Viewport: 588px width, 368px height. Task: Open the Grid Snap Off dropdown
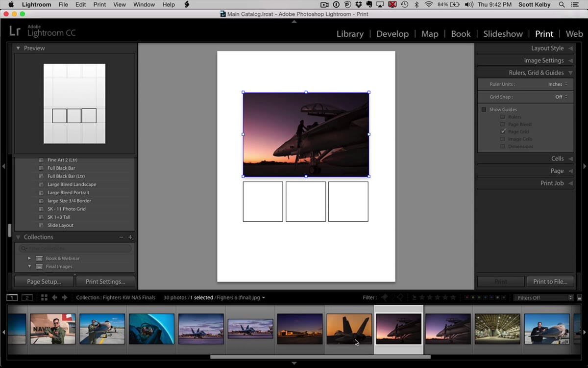pyautogui.click(x=561, y=97)
